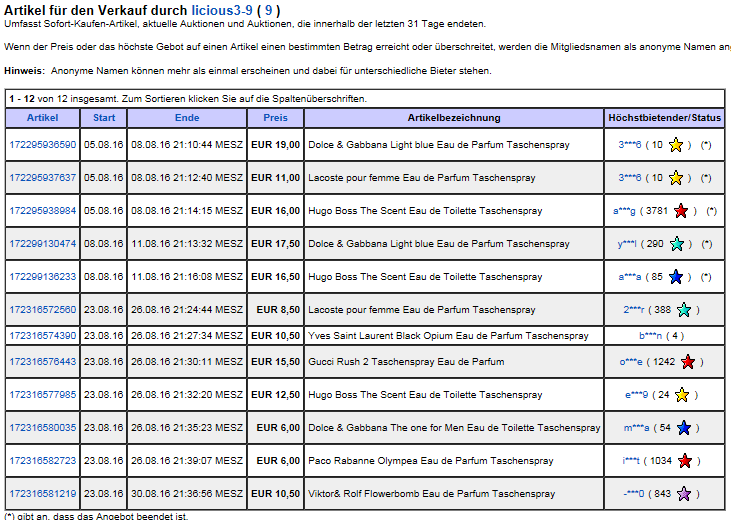The width and height of the screenshot is (731, 520).
Task: Open bidder profile i***t
Action: [x=631, y=461]
